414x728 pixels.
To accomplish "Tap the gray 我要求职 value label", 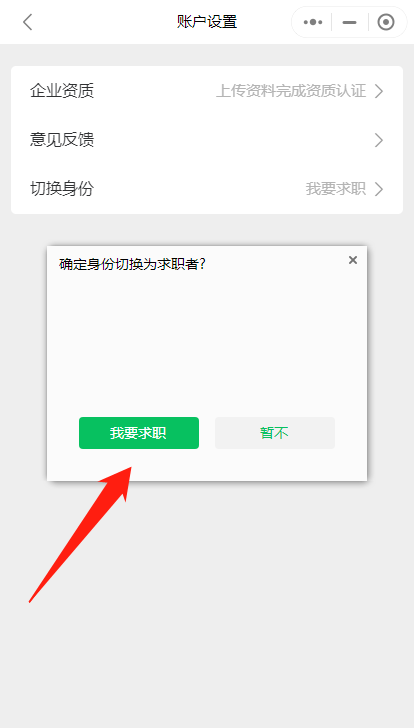I will [x=336, y=189].
